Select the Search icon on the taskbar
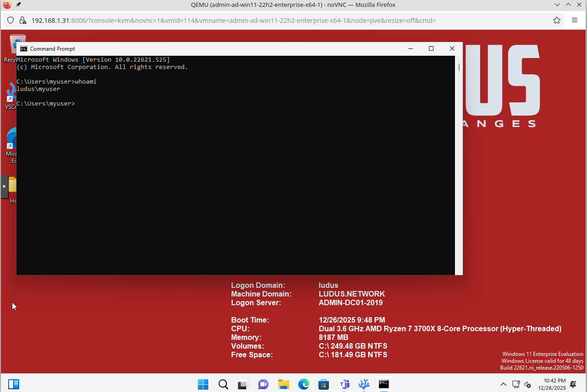 tap(223, 384)
